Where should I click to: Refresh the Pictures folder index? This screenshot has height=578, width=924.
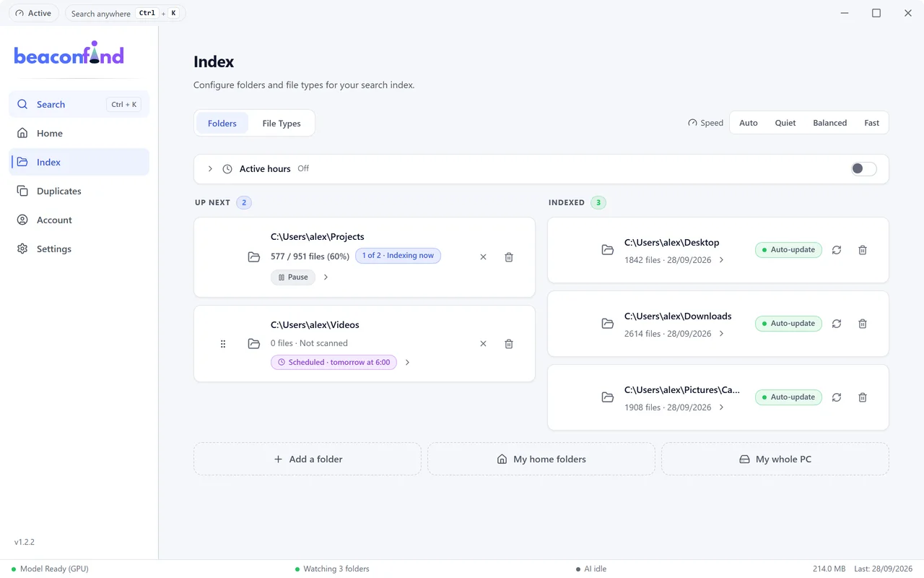coord(837,397)
